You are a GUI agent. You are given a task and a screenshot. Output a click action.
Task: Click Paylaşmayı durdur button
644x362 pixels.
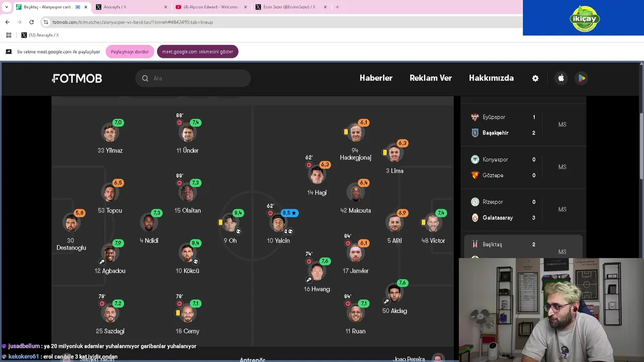click(x=130, y=52)
